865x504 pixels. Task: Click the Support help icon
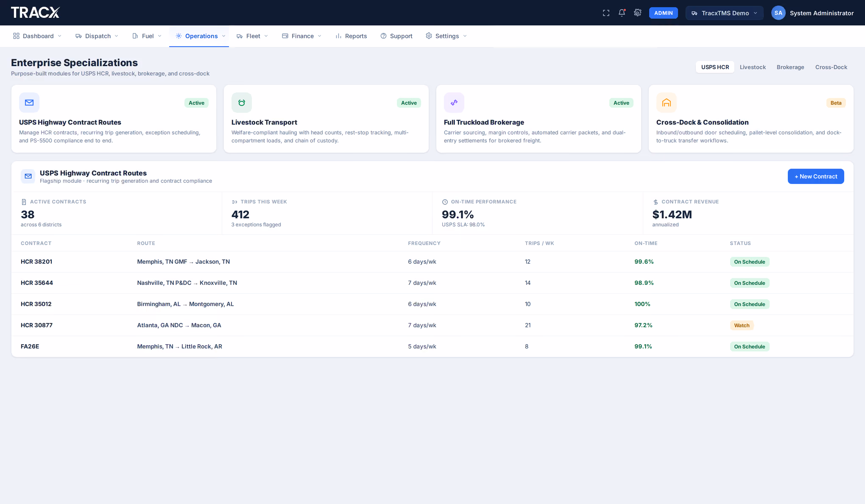(383, 36)
